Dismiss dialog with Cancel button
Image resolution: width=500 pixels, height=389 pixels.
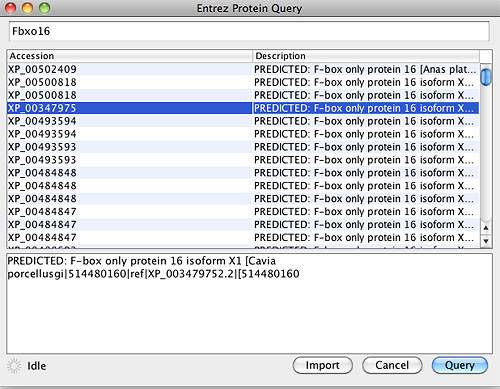(x=392, y=365)
